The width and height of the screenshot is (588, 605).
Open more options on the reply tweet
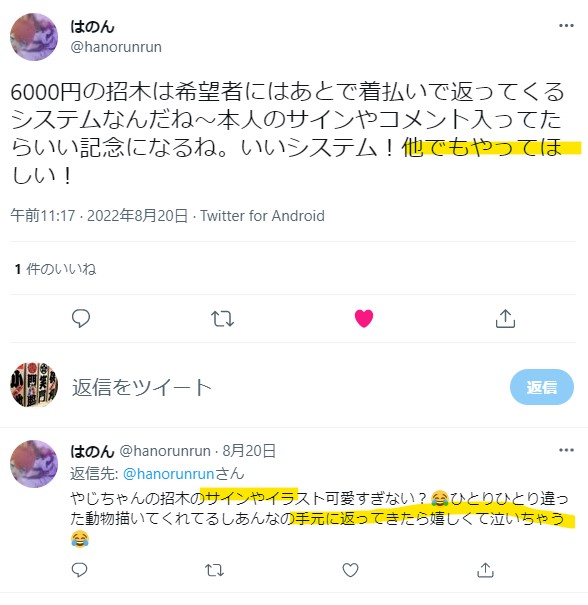(x=566, y=450)
